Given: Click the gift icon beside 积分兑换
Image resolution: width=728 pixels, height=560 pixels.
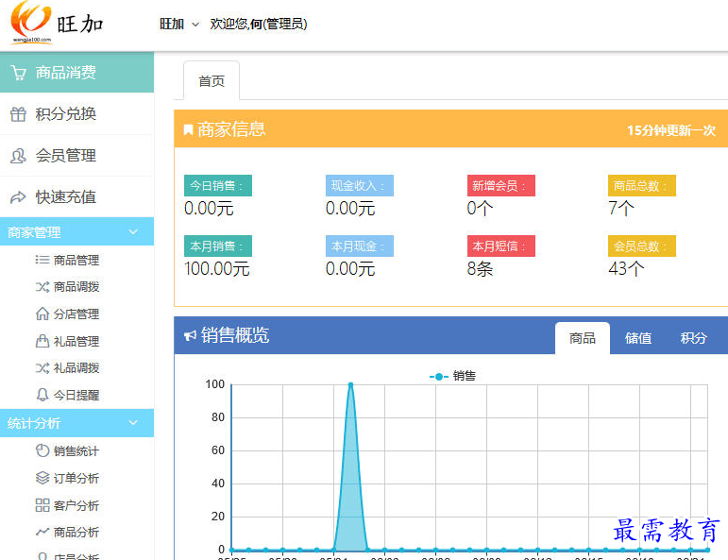Looking at the screenshot, I should coord(18,114).
